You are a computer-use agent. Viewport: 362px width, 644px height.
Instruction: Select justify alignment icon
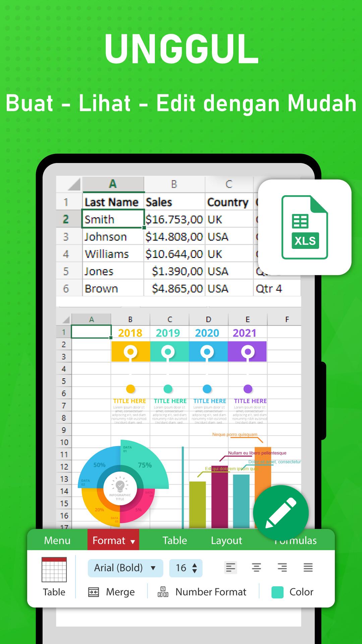point(308,568)
